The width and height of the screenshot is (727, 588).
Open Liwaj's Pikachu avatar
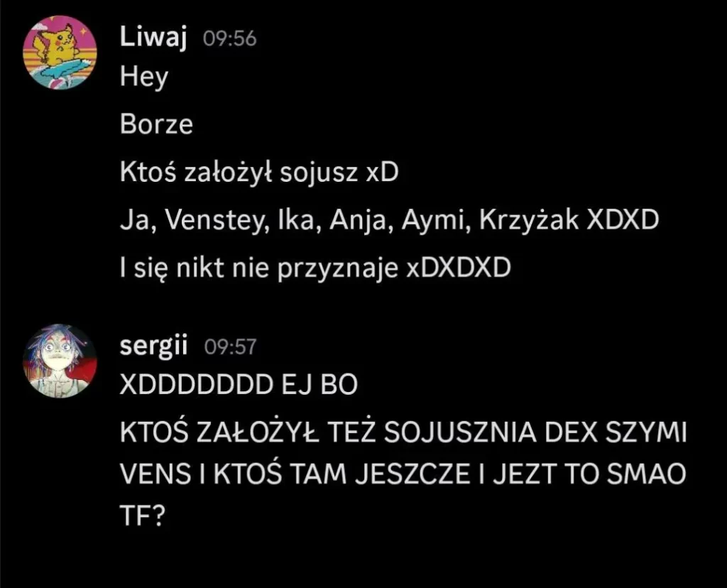pyautogui.click(x=60, y=53)
